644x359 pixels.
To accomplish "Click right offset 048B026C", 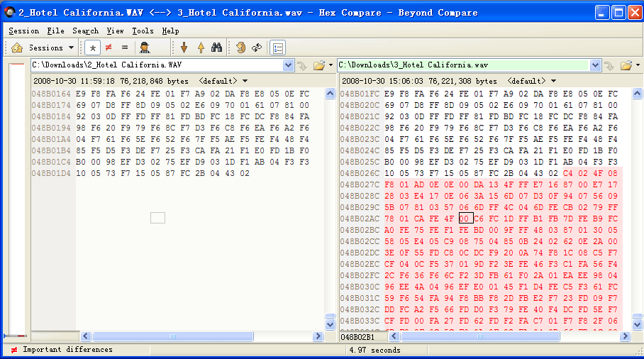I will pos(360,173).
